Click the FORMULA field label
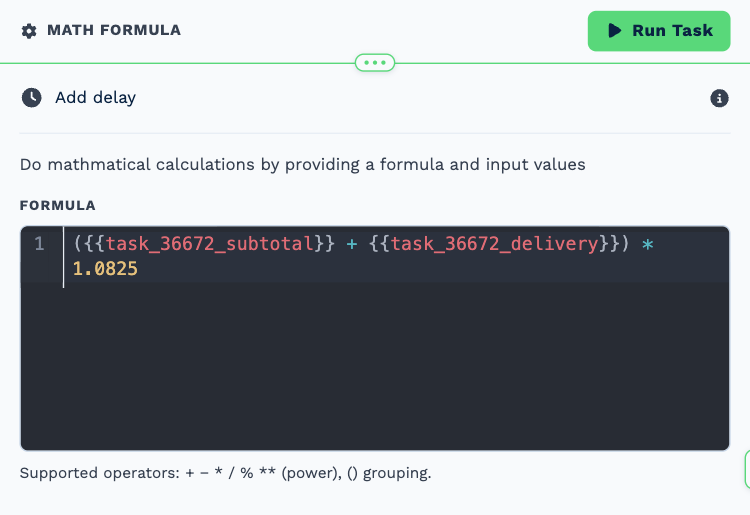750x515 pixels. [x=57, y=206]
